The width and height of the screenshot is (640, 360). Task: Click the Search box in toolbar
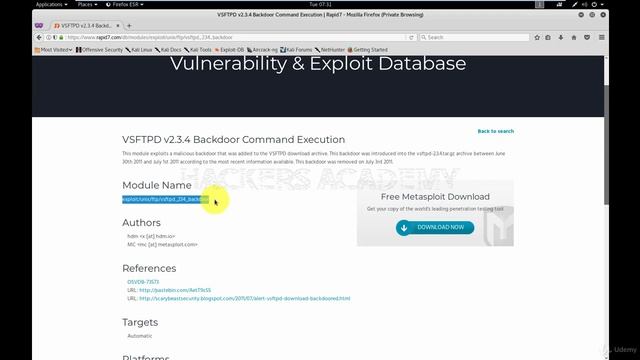pyautogui.click(x=474, y=37)
